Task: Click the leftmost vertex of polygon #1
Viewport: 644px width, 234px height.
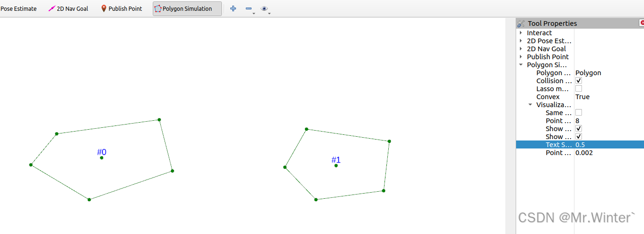Action: (x=285, y=167)
